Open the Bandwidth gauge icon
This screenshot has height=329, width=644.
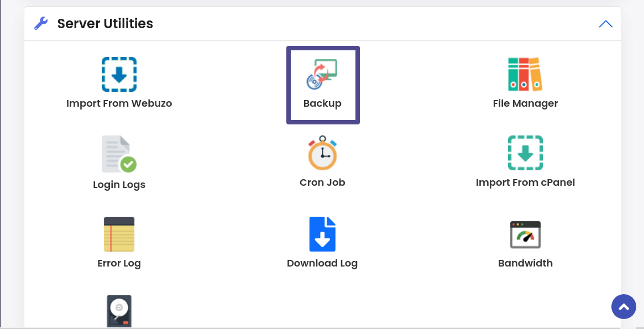tap(525, 234)
